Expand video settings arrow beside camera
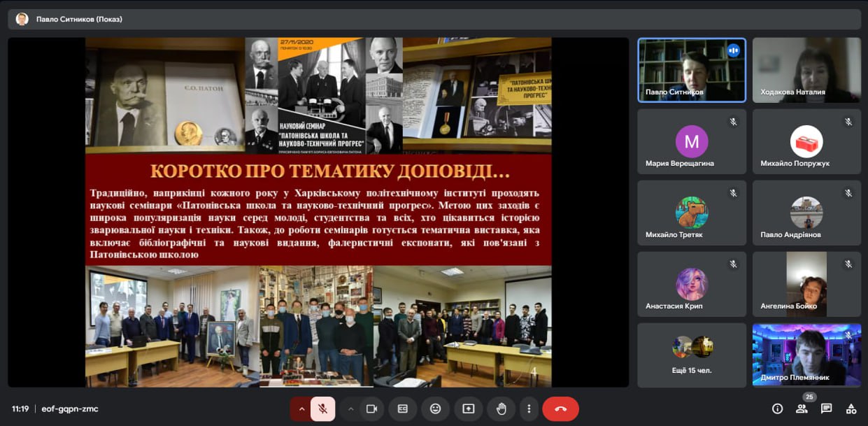868x426 pixels. [350, 409]
